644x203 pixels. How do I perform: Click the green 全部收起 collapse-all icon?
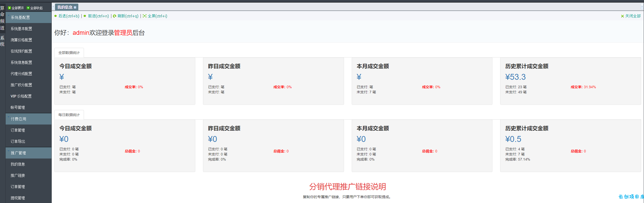click(x=28, y=8)
